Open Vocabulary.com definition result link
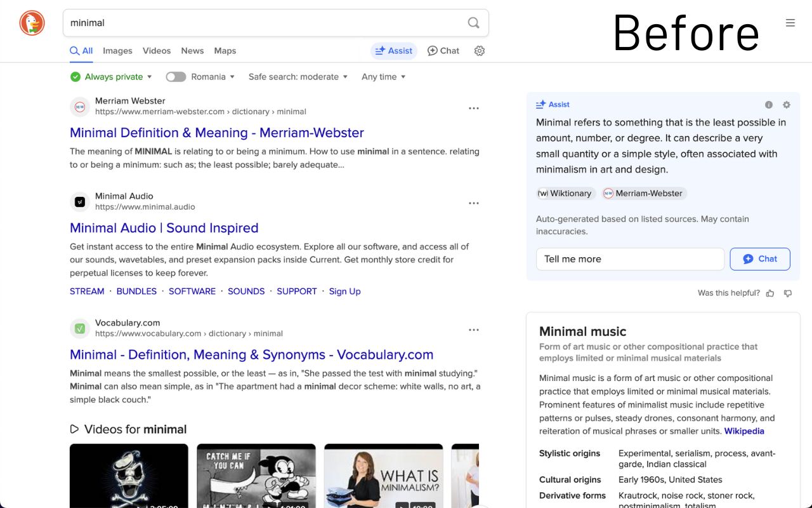The image size is (812, 508). click(252, 355)
